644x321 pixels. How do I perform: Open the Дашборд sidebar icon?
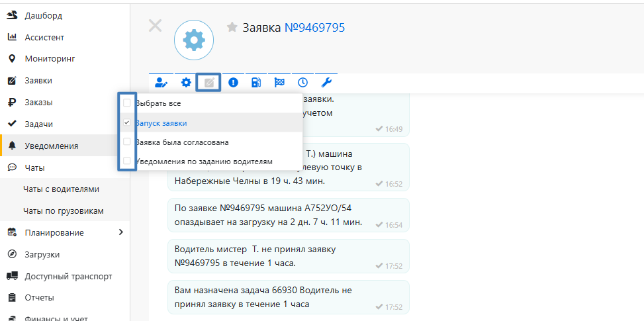12,16
